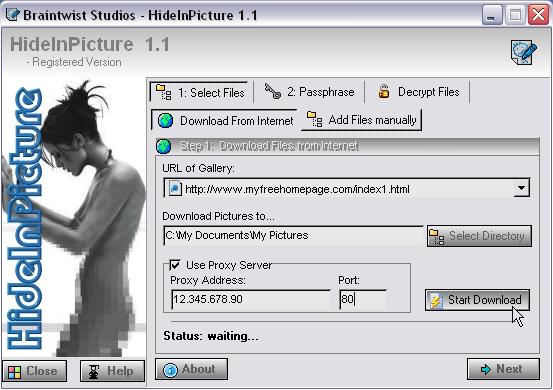Close the window with the red X
Screen dimensions: 553x390
click(538, 15)
